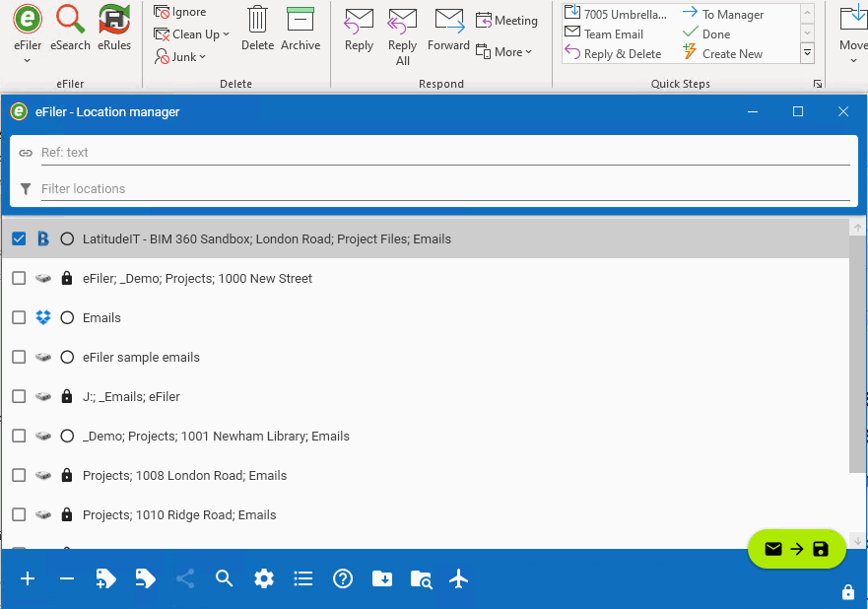Check the 1008 London Road location
The image size is (868, 609).
[x=19, y=475]
